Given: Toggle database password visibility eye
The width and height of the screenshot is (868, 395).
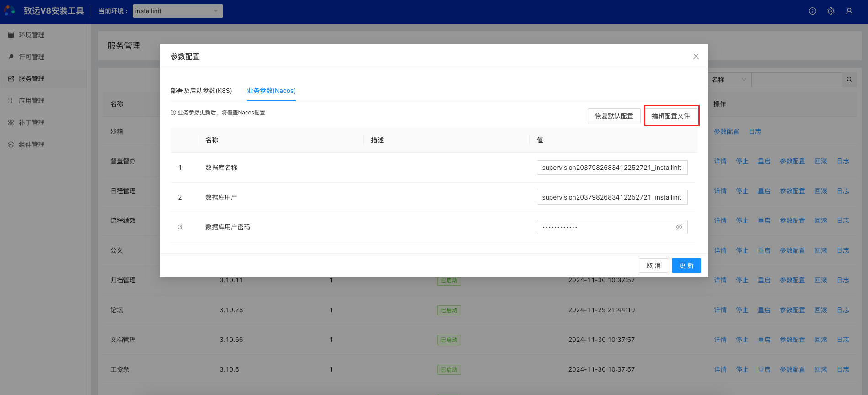Looking at the screenshot, I should 679,227.
